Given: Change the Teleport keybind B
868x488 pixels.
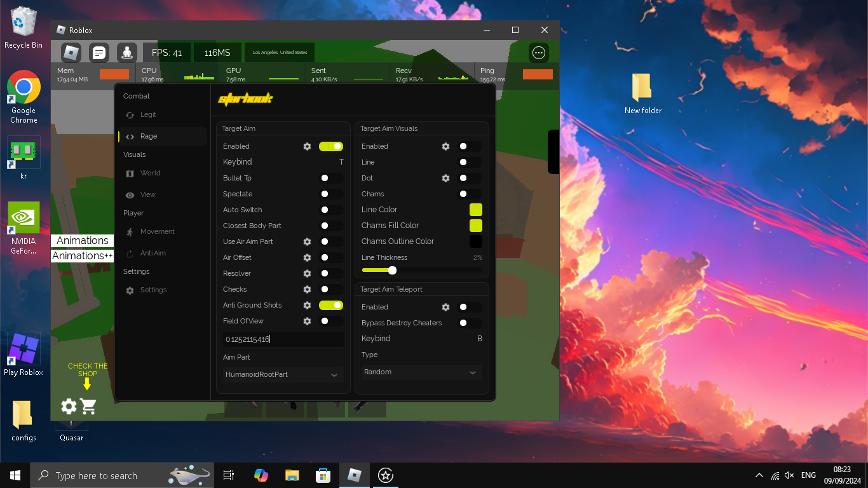Looking at the screenshot, I should (x=480, y=339).
